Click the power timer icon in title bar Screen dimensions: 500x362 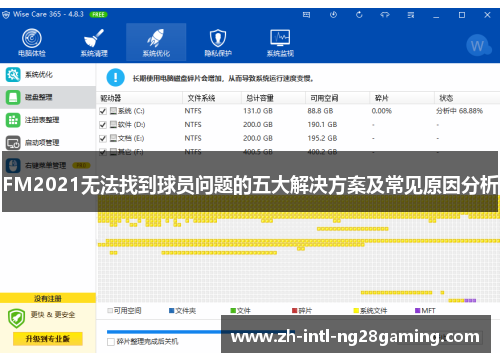[x=333, y=15]
